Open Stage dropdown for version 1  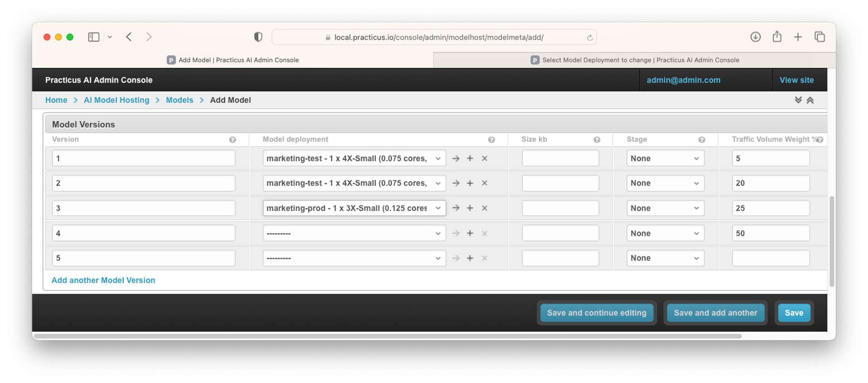pyautogui.click(x=665, y=159)
